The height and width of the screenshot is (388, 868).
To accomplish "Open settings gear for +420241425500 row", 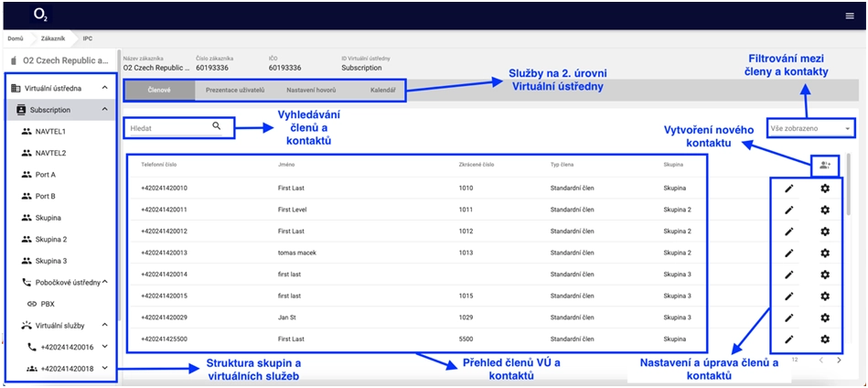I will click(824, 339).
